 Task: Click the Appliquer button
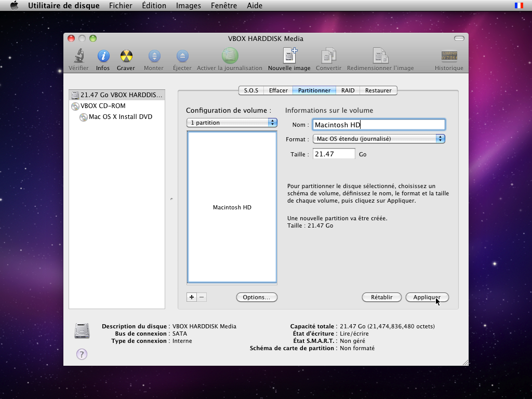coord(427,297)
